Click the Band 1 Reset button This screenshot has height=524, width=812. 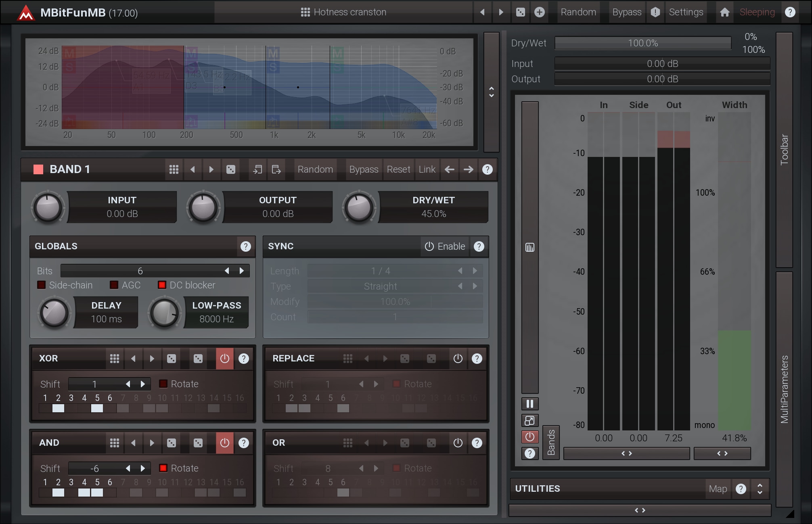tap(398, 169)
